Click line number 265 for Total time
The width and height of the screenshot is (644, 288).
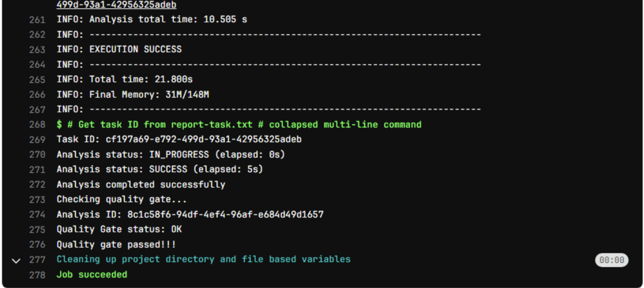click(x=37, y=80)
